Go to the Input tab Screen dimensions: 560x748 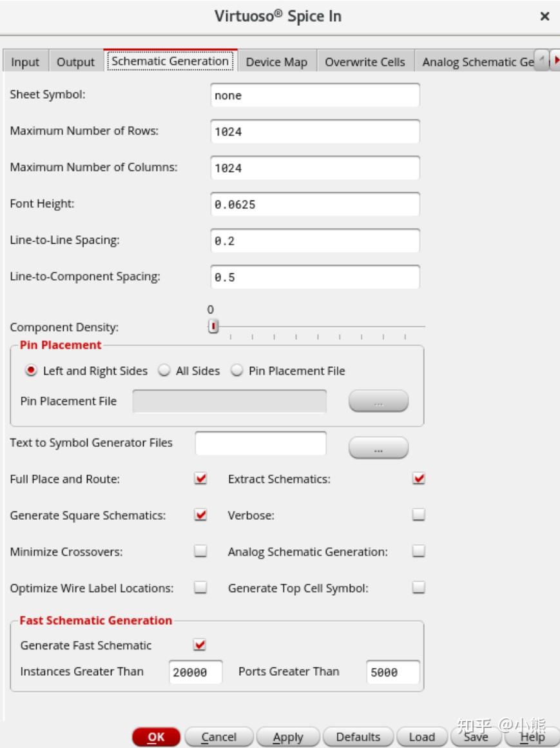(x=25, y=62)
